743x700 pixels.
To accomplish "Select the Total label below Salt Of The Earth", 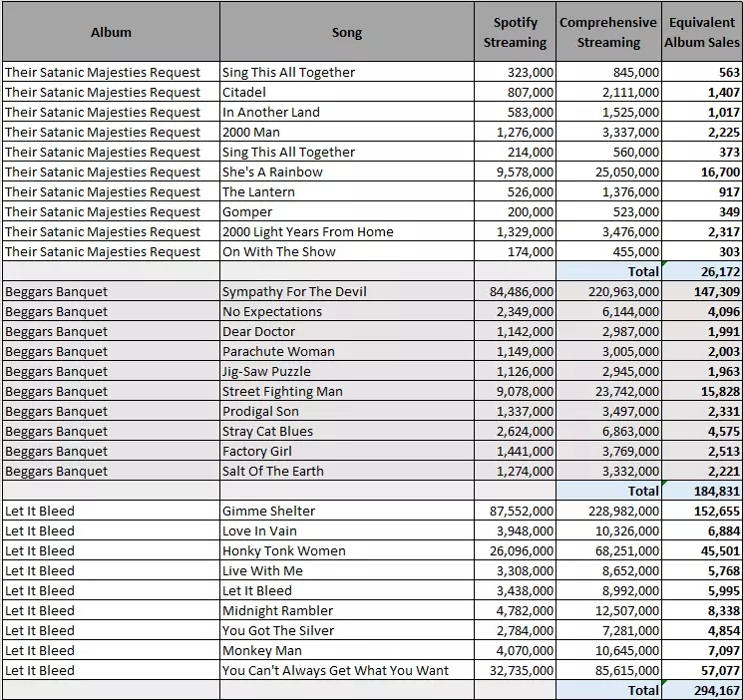I will pos(608,491).
